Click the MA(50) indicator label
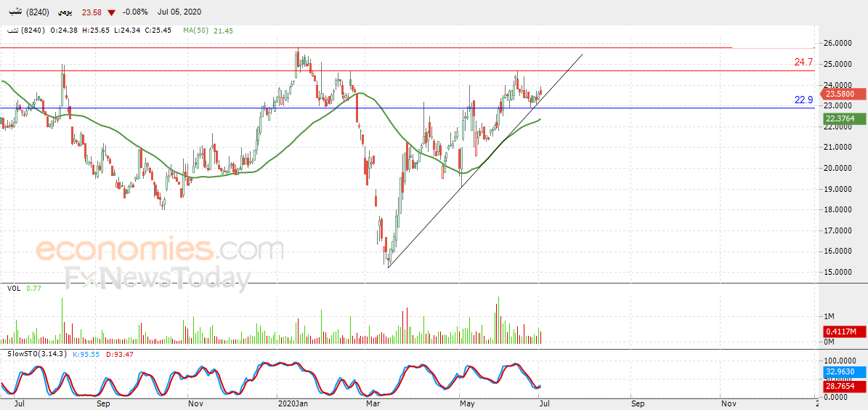The height and width of the screenshot is (410, 868). coord(196,31)
